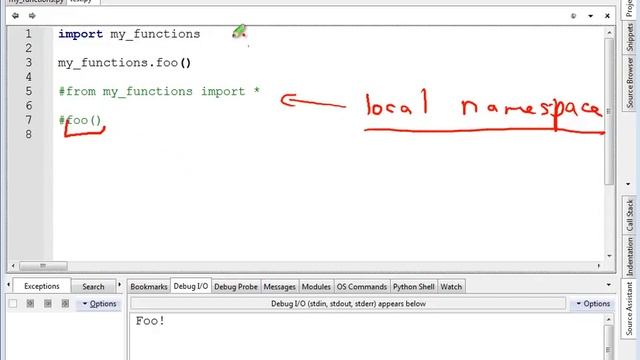Click code line "import my_functions"
This screenshot has width=640, height=360.
point(129,34)
